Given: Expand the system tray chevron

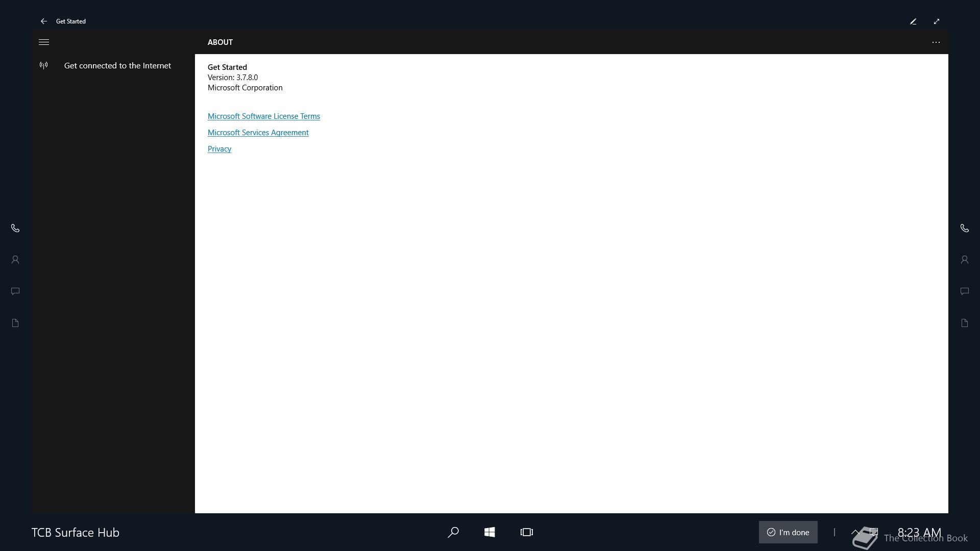Looking at the screenshot, I should 855,532.
